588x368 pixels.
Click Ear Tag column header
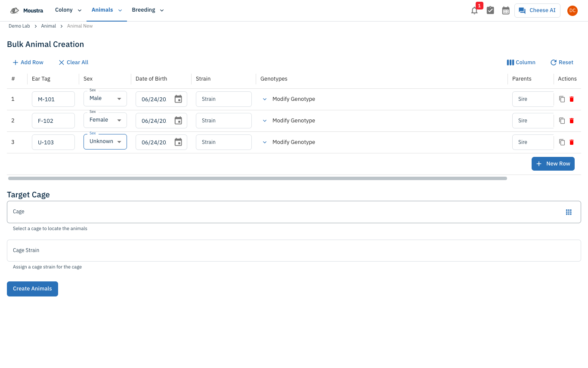pos(41,79)
